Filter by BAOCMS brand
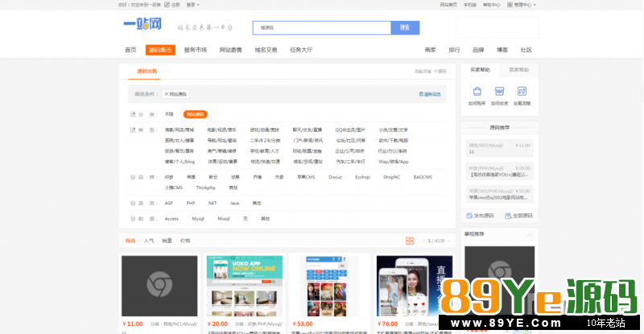 tap(423, 177)
